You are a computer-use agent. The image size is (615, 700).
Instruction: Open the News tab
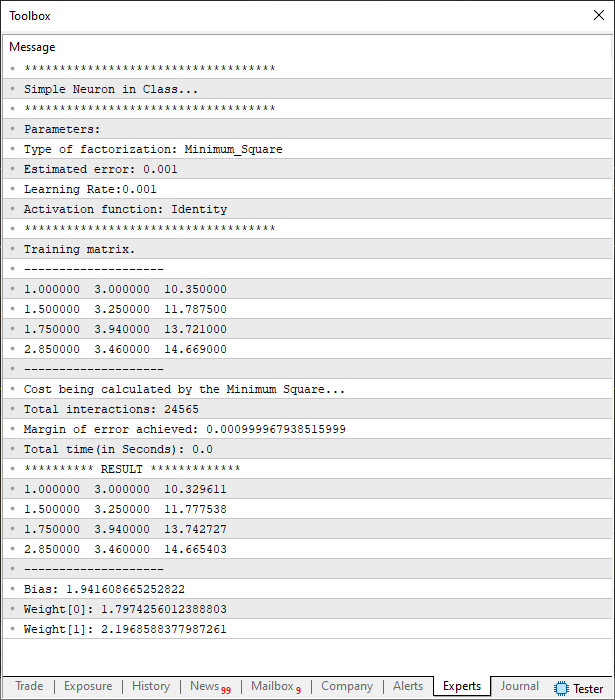click(x=209, y=686)
